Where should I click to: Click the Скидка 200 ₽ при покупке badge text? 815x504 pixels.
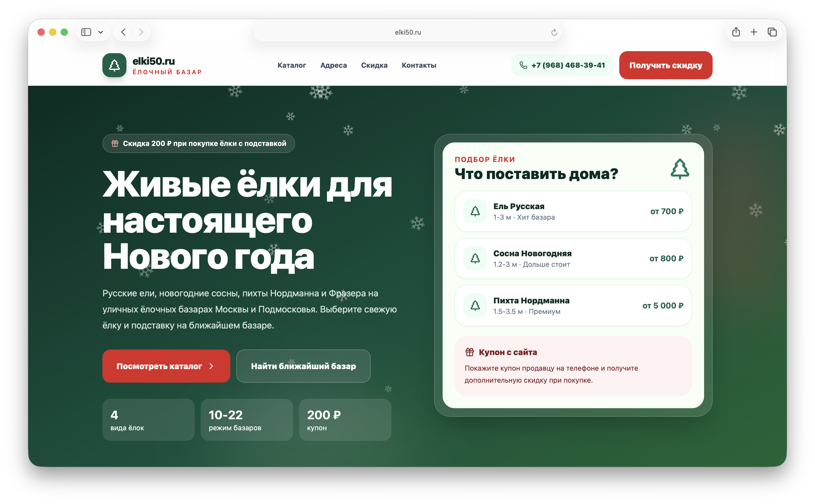point(205,143)
